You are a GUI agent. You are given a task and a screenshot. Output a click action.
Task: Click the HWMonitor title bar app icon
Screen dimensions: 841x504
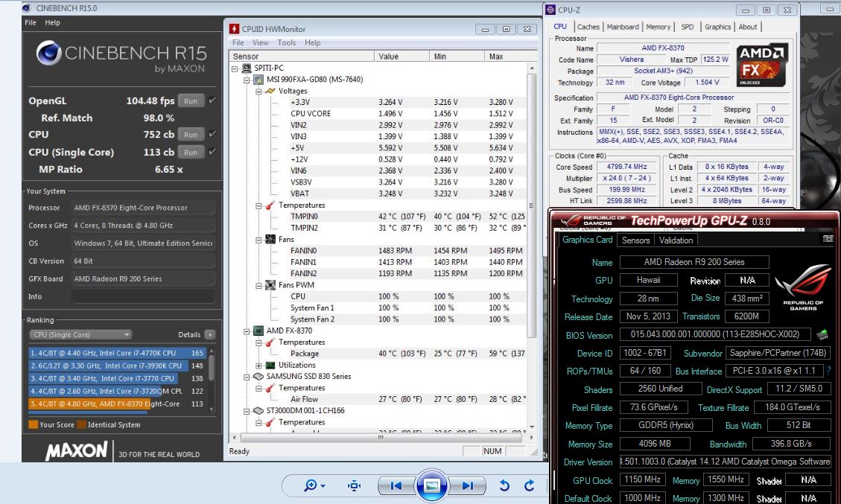coord(235,29)
